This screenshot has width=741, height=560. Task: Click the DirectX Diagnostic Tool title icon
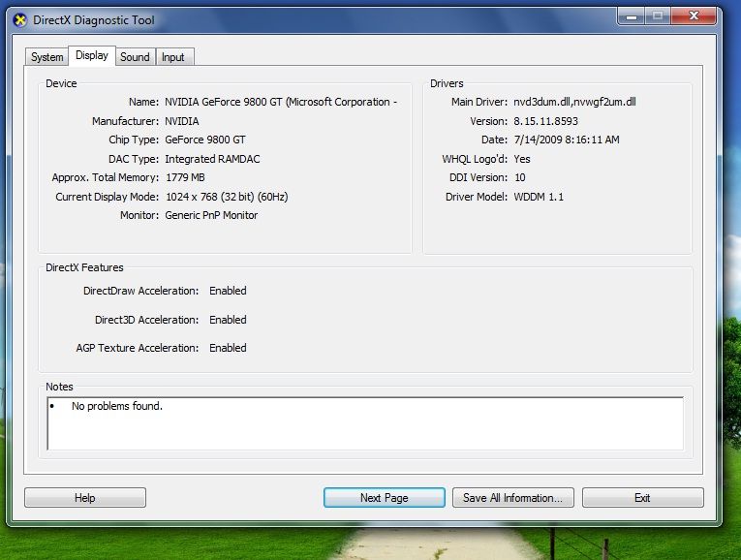click(19, 20)
